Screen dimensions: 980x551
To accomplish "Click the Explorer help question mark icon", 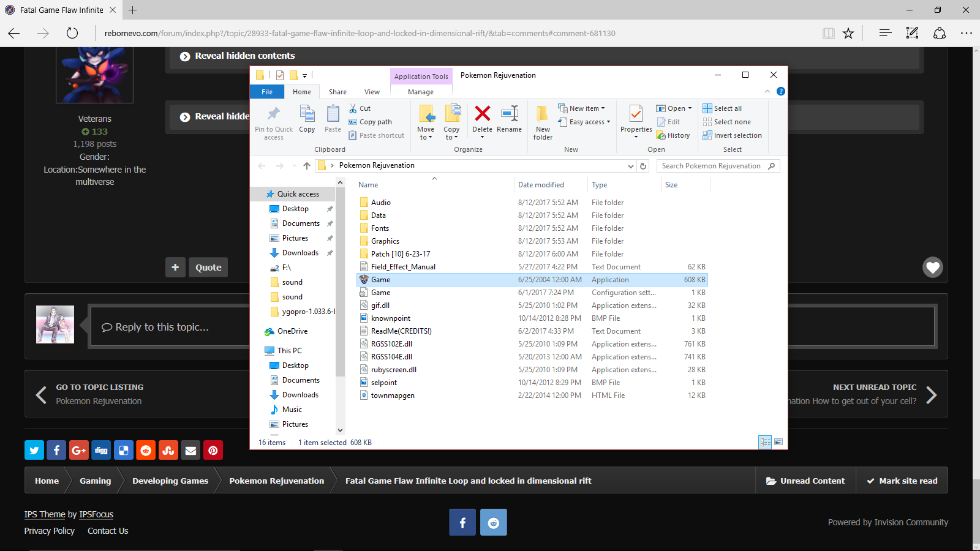I will coord(780,91).
